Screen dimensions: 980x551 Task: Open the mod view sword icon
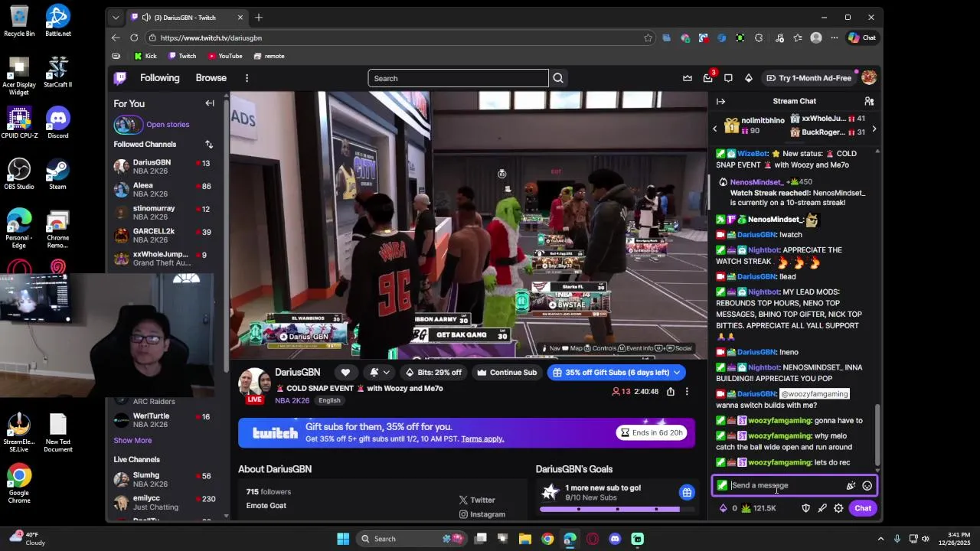click(x=822, y=508)
